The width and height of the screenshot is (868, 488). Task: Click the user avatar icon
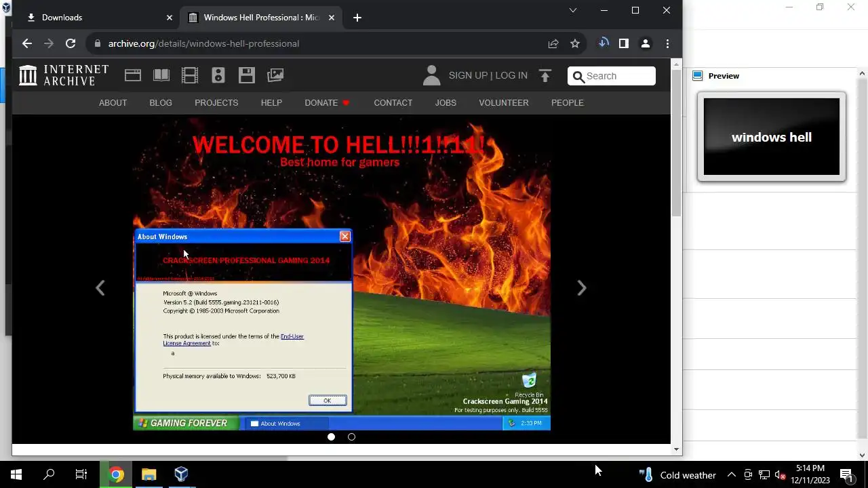click(431, 75)
